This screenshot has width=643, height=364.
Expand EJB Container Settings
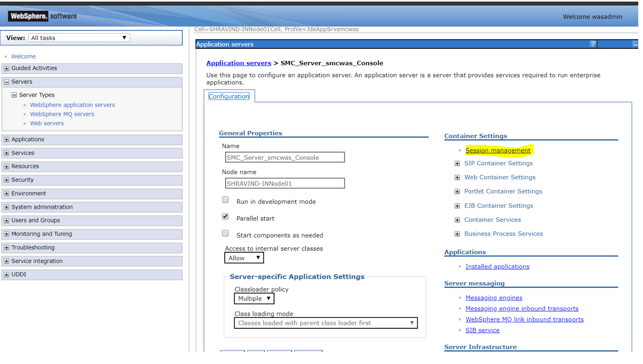[457, 206]
